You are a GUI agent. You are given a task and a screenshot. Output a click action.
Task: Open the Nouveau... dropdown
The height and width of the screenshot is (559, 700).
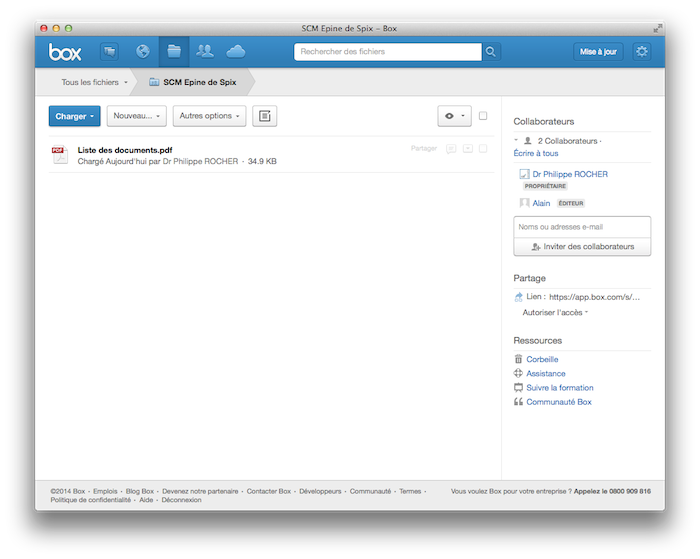pos(136,116)
